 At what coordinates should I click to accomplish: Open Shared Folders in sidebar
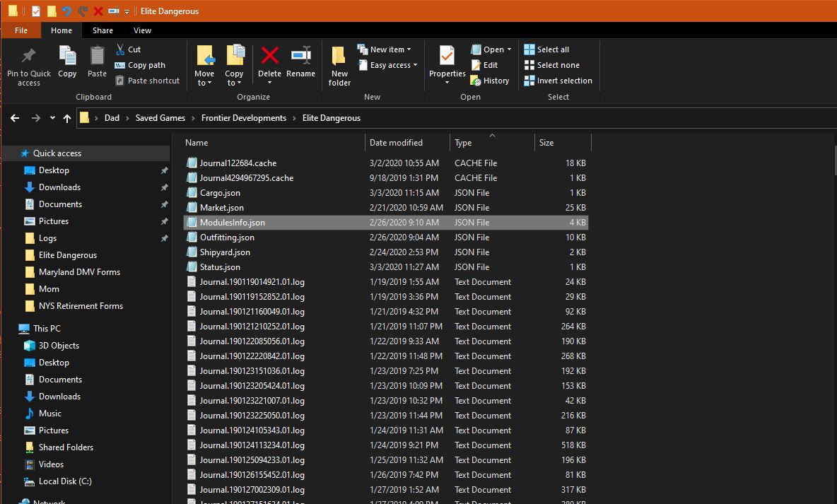click(66, 447)
